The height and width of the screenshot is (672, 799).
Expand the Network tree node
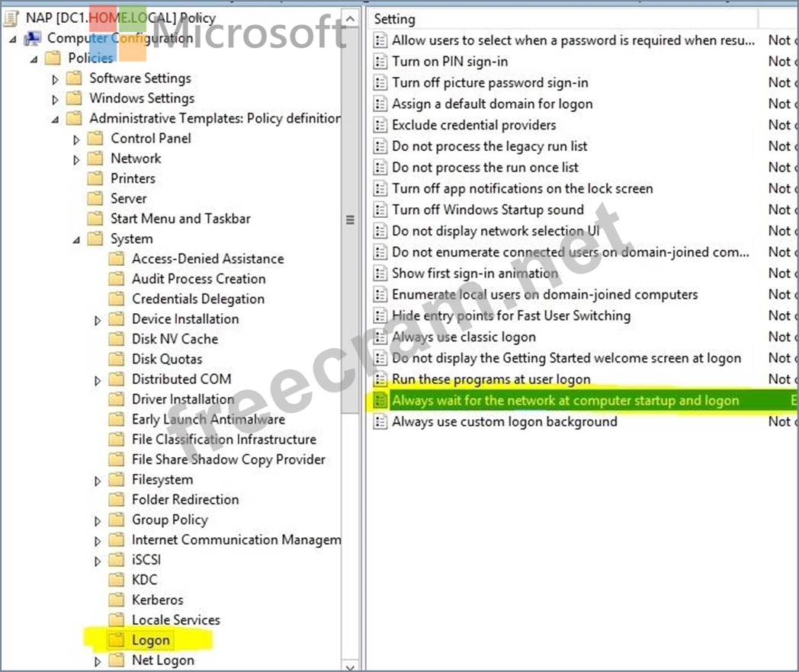point(76,160)
